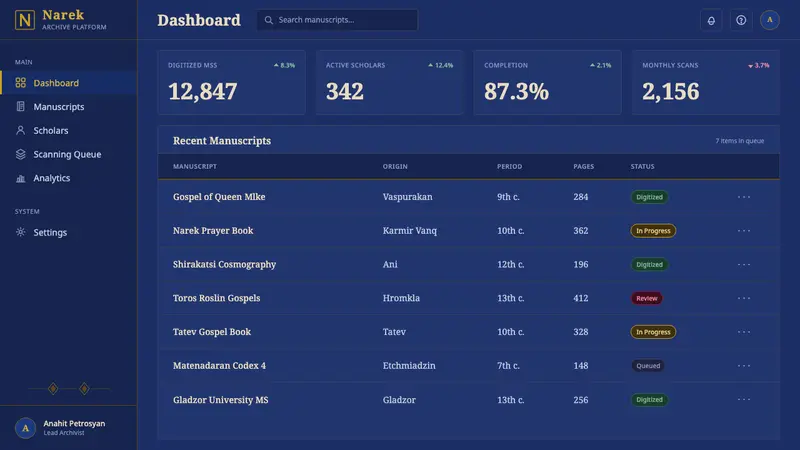Open Settings from sidebar
The image size is (800, 450).
point(68,232)
